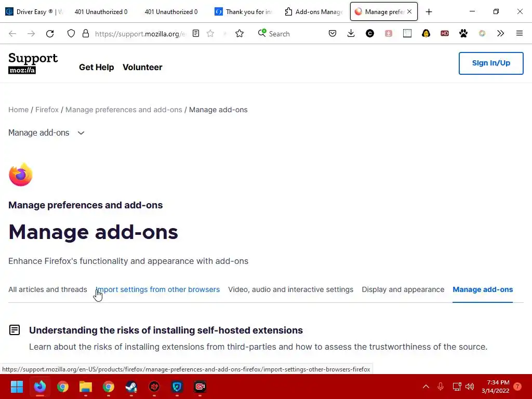This screenshot has height=399, width=532.
Task: Open Video, audio and interactive settings
Action: tap(291, 289)
